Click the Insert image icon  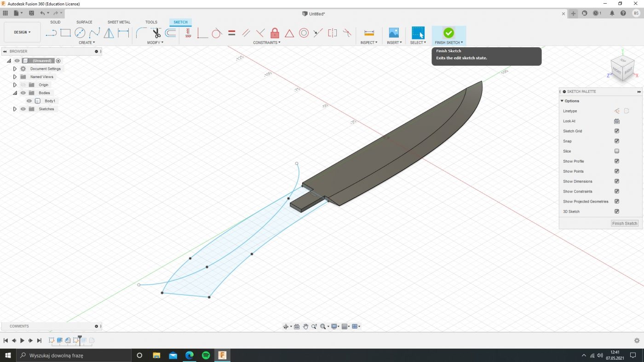(394, 33)
